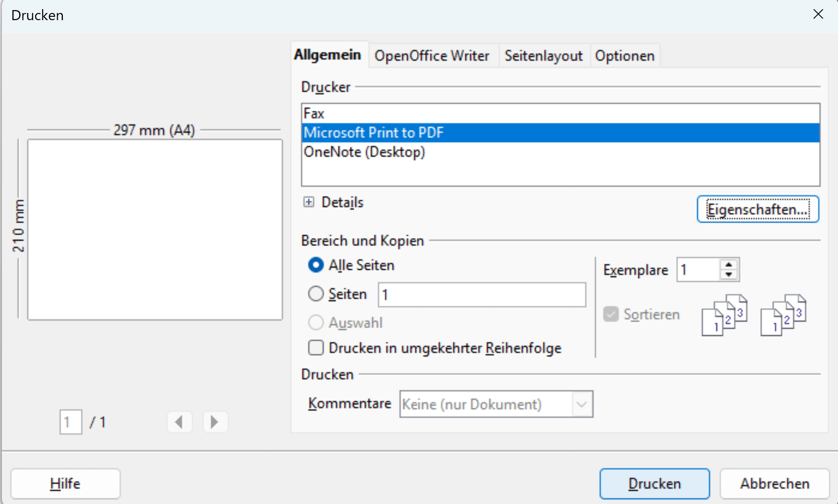Go to previous preview page arrow

click(180, 422)
